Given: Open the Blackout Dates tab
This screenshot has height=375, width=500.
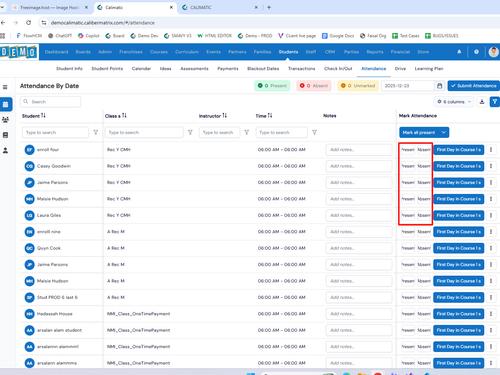Looking at the screenshot, I should coord(263,69).
